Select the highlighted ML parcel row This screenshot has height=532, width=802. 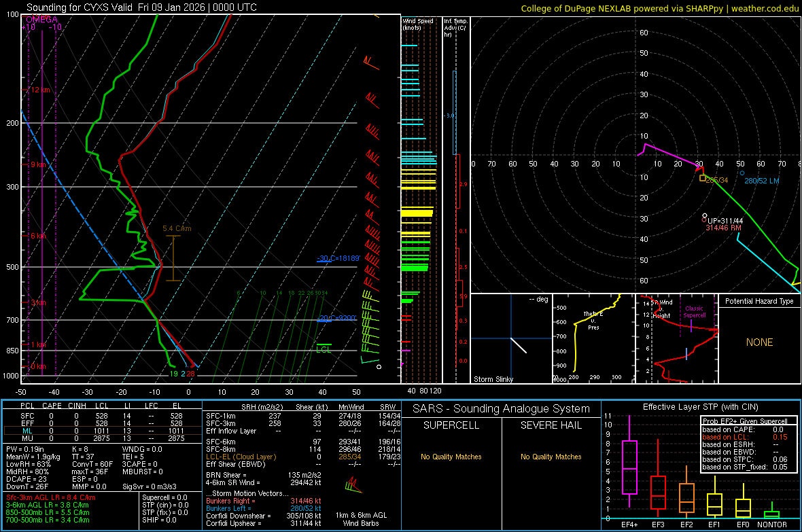(103, 431)
